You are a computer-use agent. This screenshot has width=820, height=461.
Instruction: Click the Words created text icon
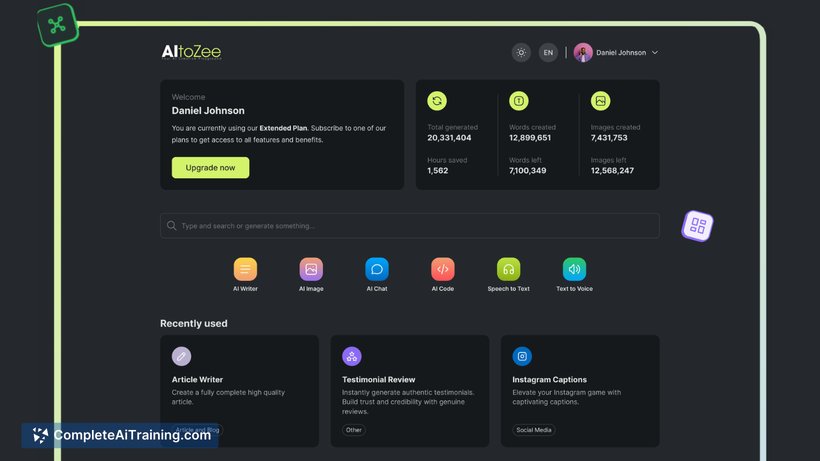(x=519, y=101)
